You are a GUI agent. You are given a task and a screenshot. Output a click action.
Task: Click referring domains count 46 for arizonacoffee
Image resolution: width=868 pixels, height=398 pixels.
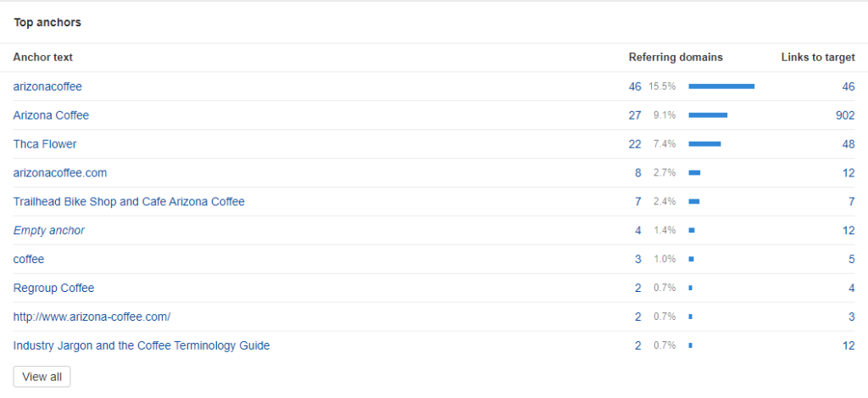(x=635, y=87)
